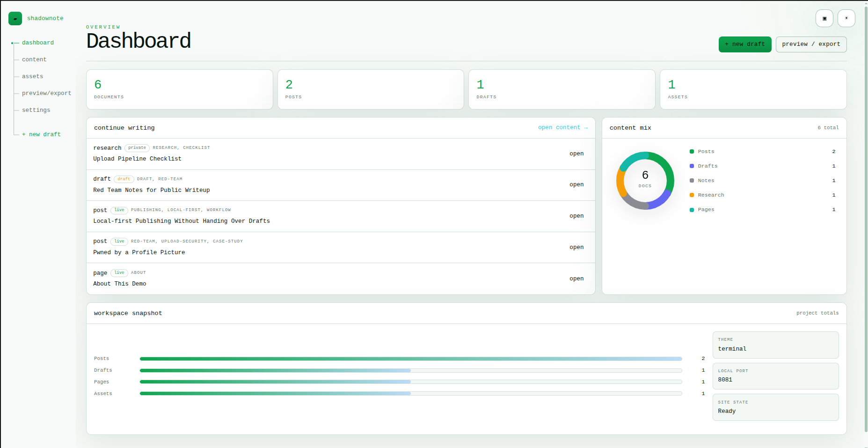
Task: Click the 'RESEARCH, CHECKLIST' tags text
Action: click(181, 147)
